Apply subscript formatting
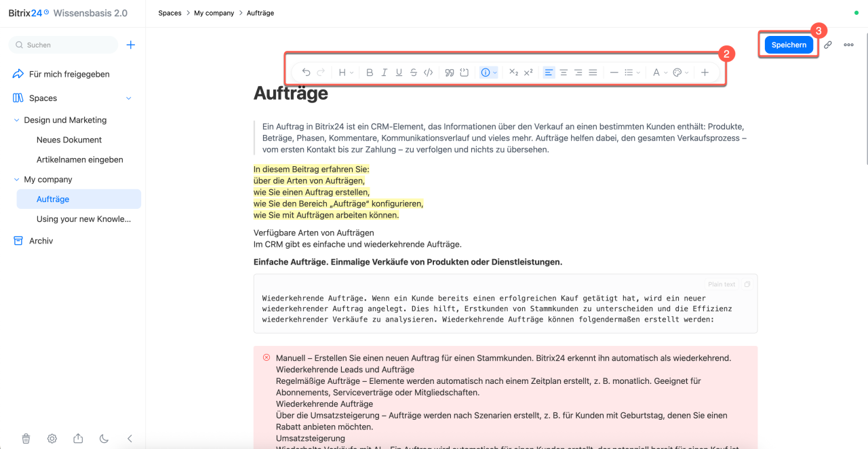The height and width of the screenshot is (449, 868). click(x=513, y=73)
